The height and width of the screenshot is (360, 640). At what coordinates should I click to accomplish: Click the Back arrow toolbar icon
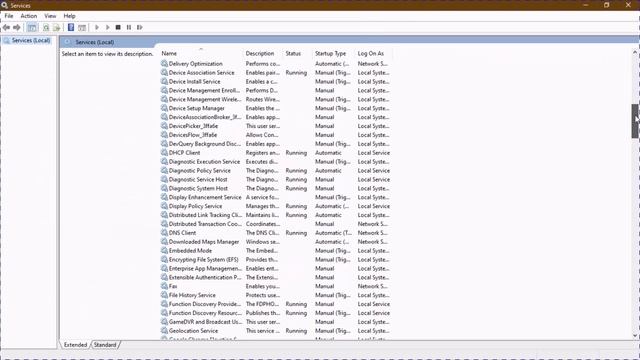click(6, 27)
